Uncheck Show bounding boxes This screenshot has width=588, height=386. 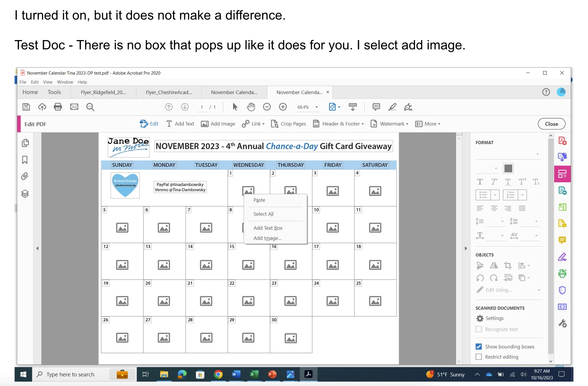click(x=478, y=347)
